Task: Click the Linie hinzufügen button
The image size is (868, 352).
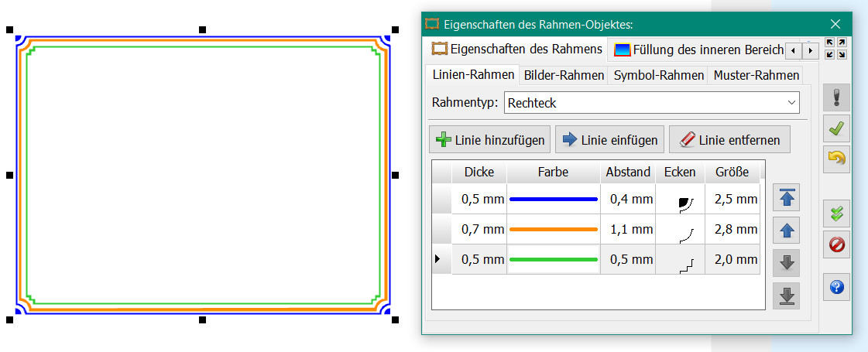Action: [x=490, y=140]
